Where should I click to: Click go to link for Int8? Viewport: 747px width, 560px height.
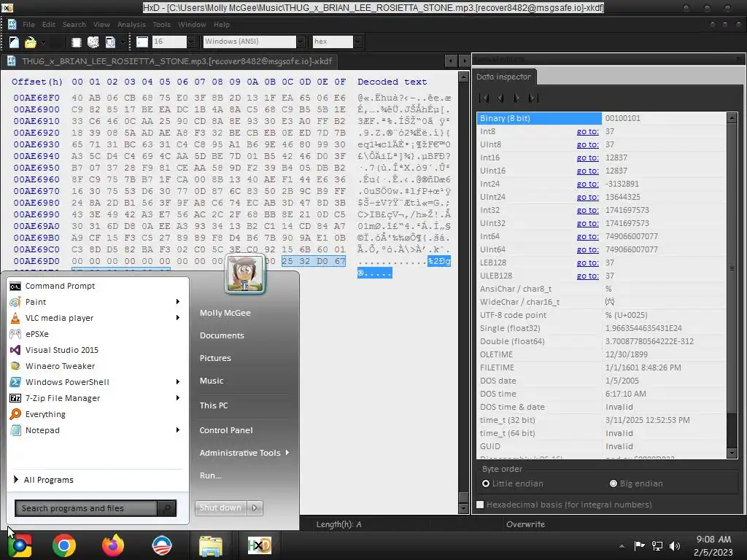point(587,131)
